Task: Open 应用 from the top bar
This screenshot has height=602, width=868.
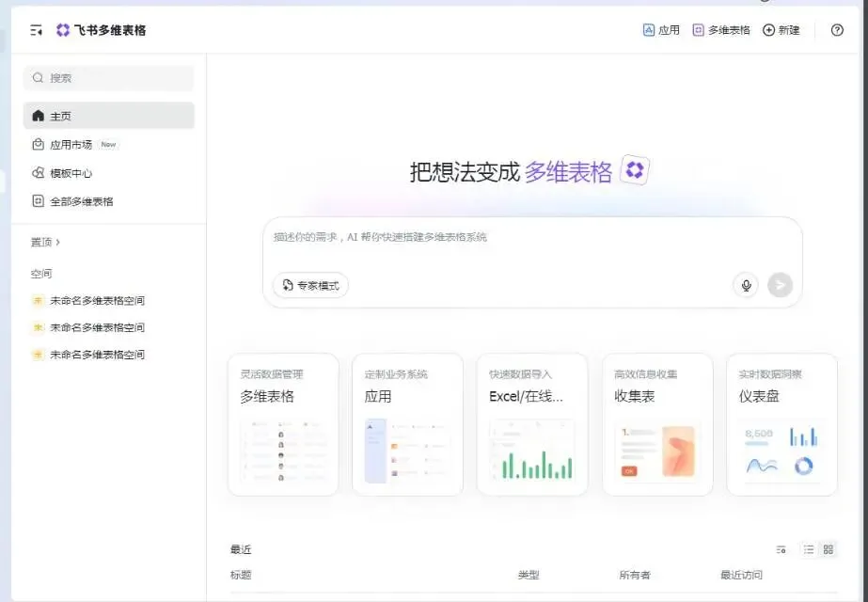Action: tap(661, 30)
